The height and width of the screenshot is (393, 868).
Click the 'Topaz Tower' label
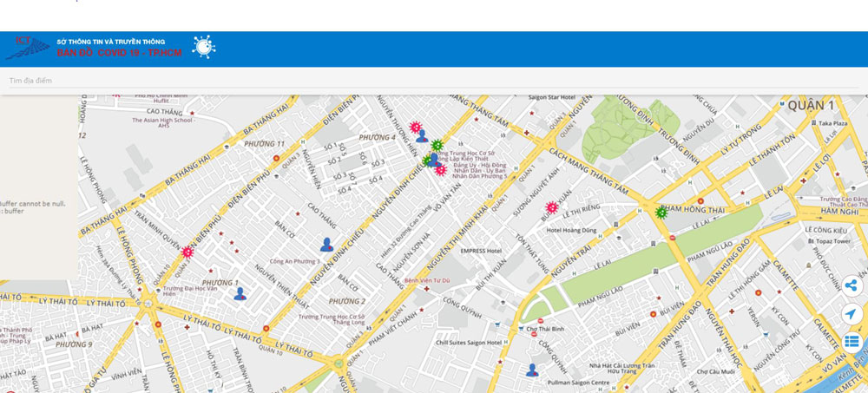pos(832,242)
